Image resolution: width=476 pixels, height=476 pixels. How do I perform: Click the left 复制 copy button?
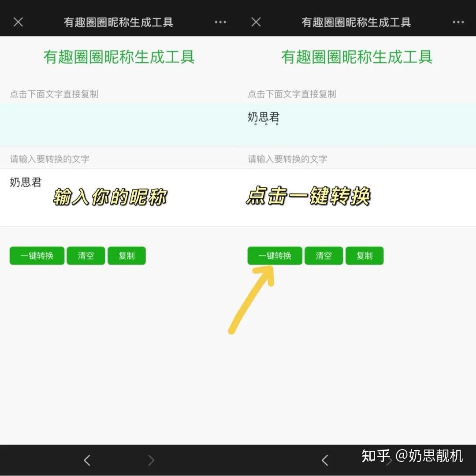(126, 256)
